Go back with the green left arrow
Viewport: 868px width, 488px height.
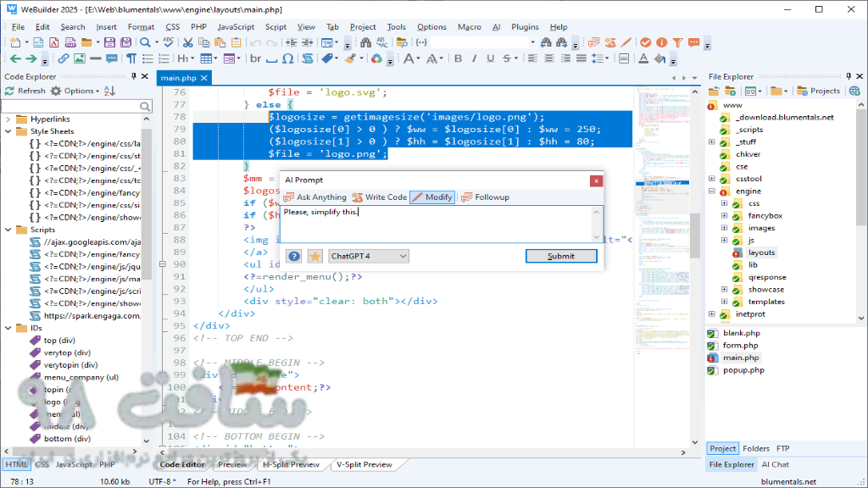pos(15,58)
